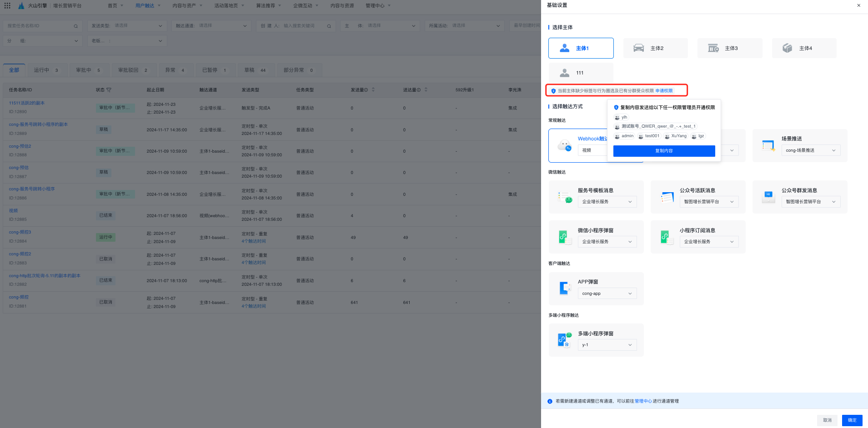Click the search icon in 创建人 field
868x428 pixels.
point(329,26)
